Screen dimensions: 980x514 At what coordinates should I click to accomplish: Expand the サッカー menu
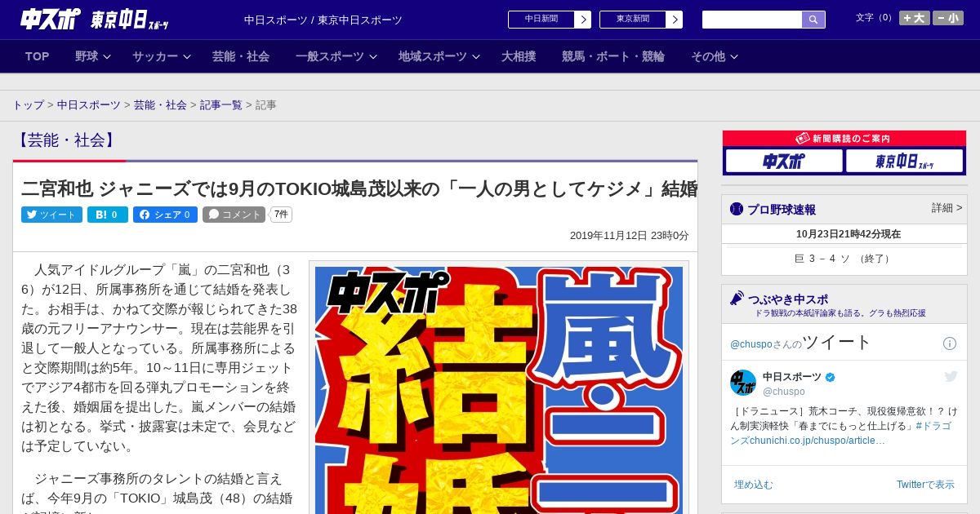click(x=162, y=56)
